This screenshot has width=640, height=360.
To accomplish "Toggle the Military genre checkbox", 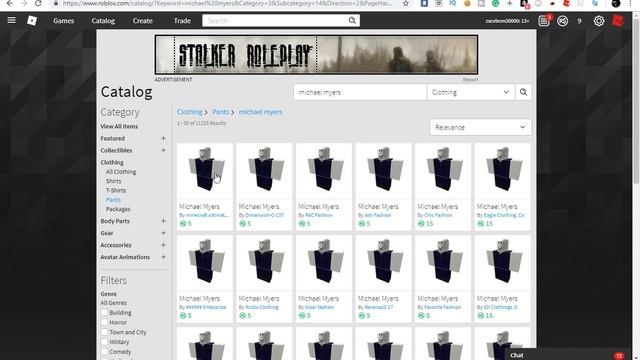I will pyautogui.click(x=104, y=342).
